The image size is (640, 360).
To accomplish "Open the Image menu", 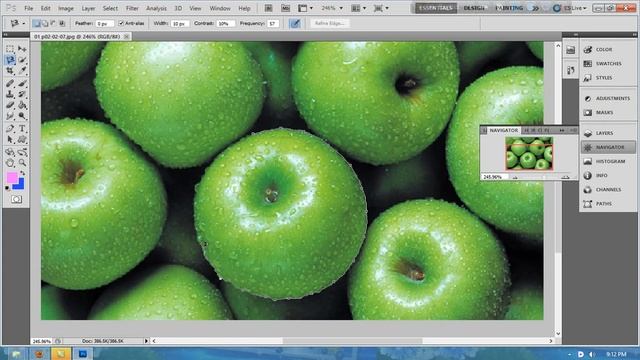I will click(66, 8).
